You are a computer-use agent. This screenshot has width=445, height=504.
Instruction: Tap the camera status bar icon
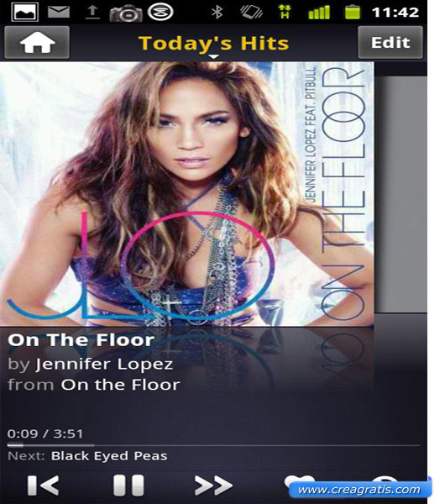[126, 13]
